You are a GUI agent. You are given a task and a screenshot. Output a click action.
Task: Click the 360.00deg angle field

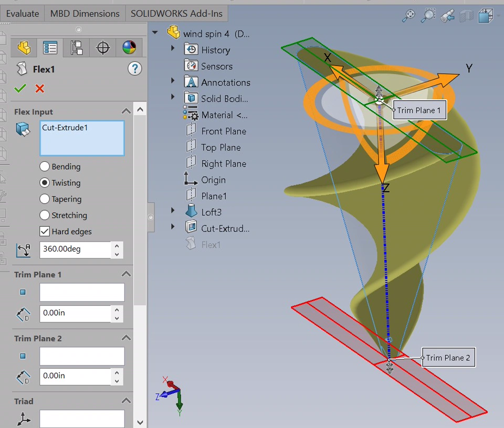pos(75,249)
